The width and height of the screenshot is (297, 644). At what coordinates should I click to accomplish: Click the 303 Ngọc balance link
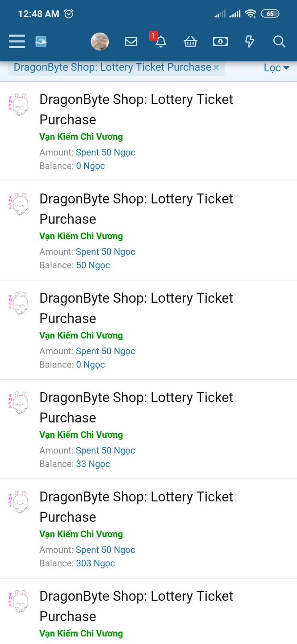coord(95,563)
